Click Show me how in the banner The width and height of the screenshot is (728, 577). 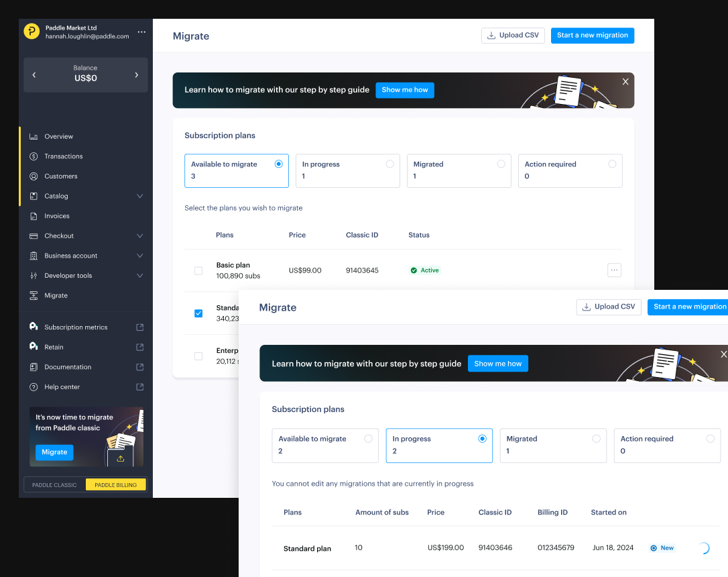pos(405,89)
